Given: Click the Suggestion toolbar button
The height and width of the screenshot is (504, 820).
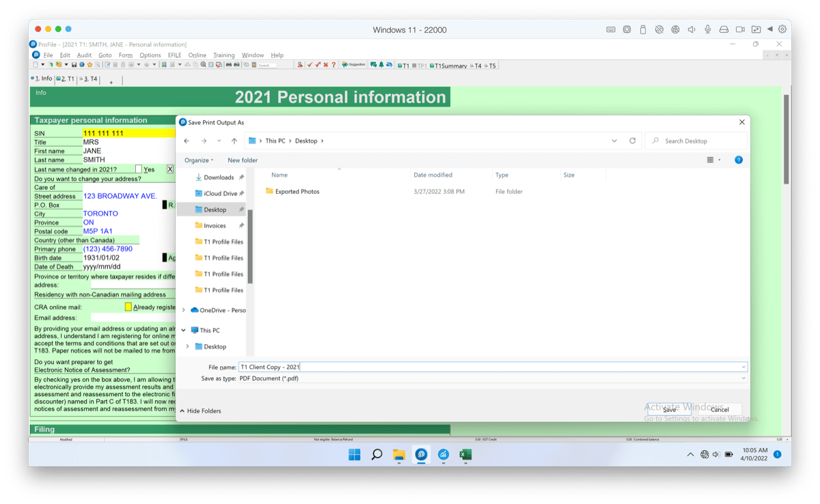Looking at the screenshot, I should (353, 65).
